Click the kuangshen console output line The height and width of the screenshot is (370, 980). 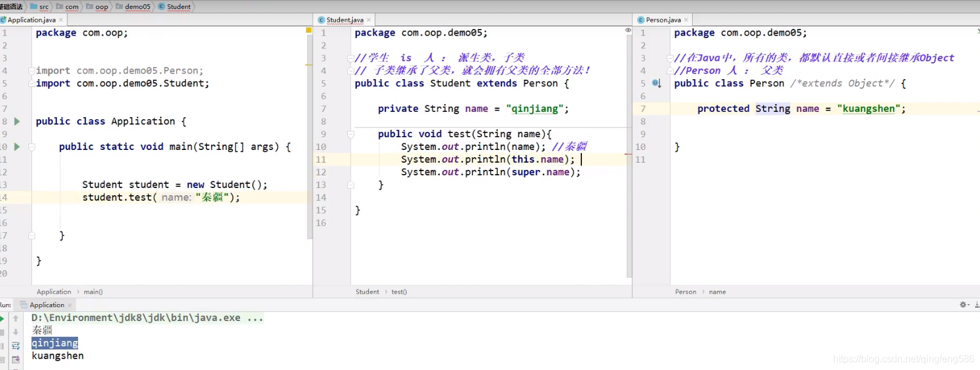(57, 356)
